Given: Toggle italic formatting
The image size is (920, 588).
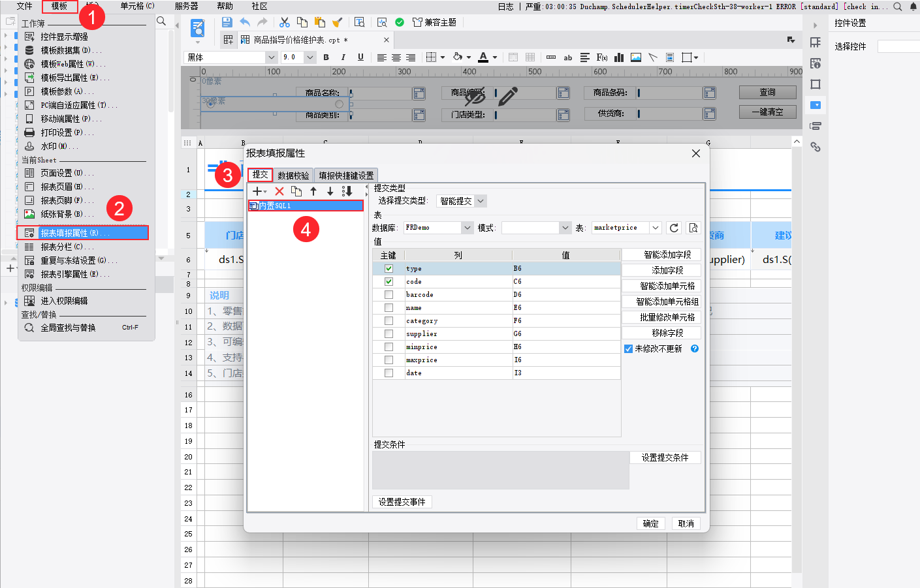Looking at the screenshot, I should click(343, 57).
